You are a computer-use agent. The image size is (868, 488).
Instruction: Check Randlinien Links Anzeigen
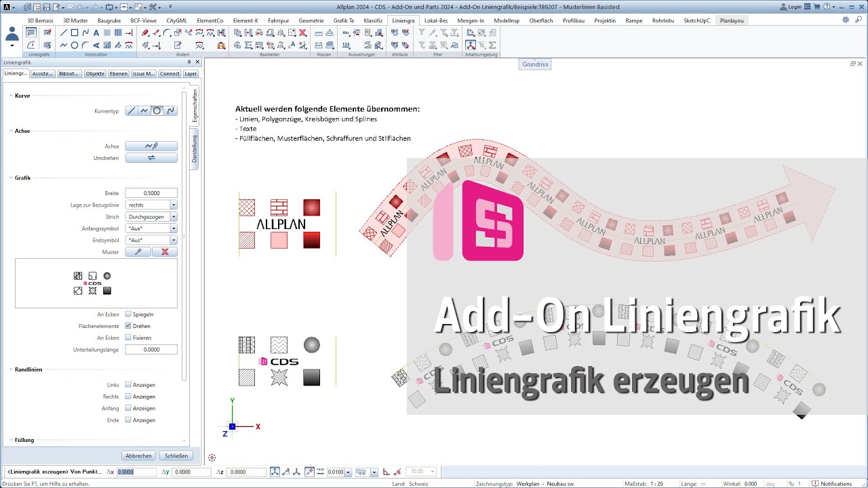(x=128, y=384)
